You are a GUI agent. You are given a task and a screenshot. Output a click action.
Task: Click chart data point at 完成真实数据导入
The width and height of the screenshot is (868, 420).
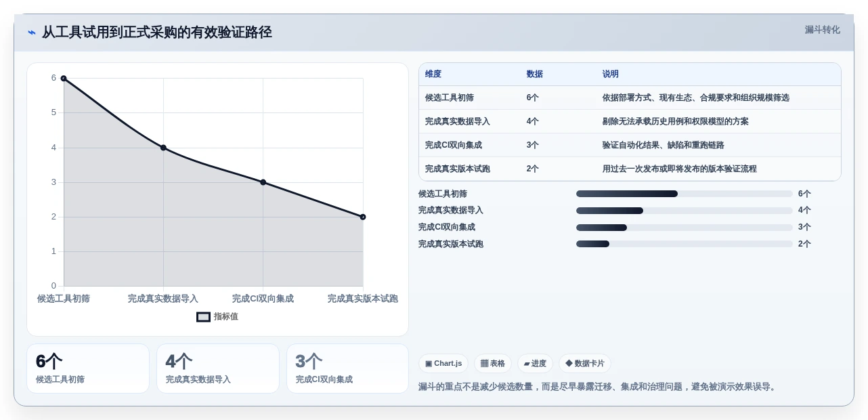click(x=163, y=148)
